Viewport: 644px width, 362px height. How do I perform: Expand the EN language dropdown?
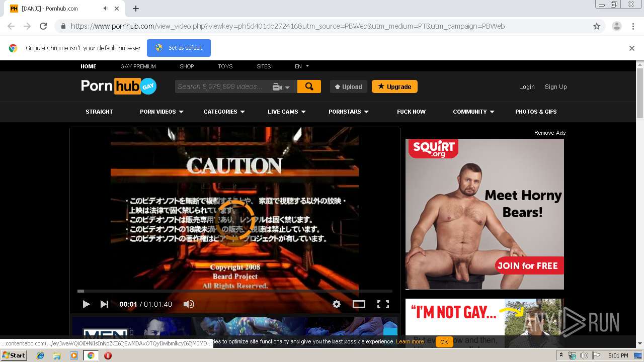coord(302,66)
